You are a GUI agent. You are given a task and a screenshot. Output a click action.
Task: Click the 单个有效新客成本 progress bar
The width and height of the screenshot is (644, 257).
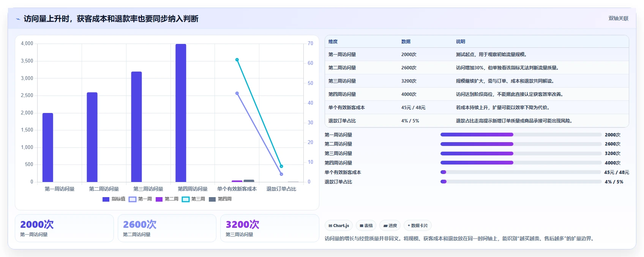pos(521,172)
